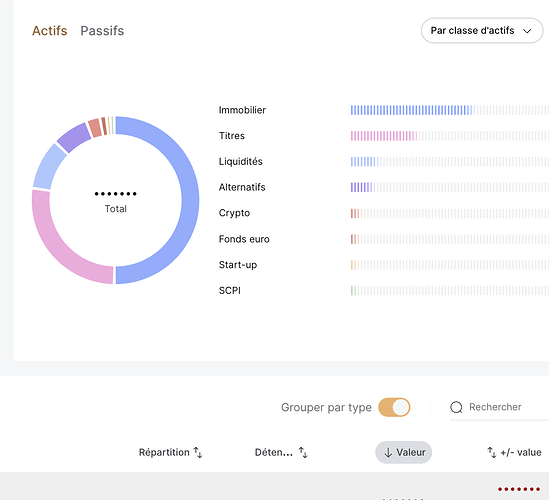Click the Rechercher search field

pos(499,407)
